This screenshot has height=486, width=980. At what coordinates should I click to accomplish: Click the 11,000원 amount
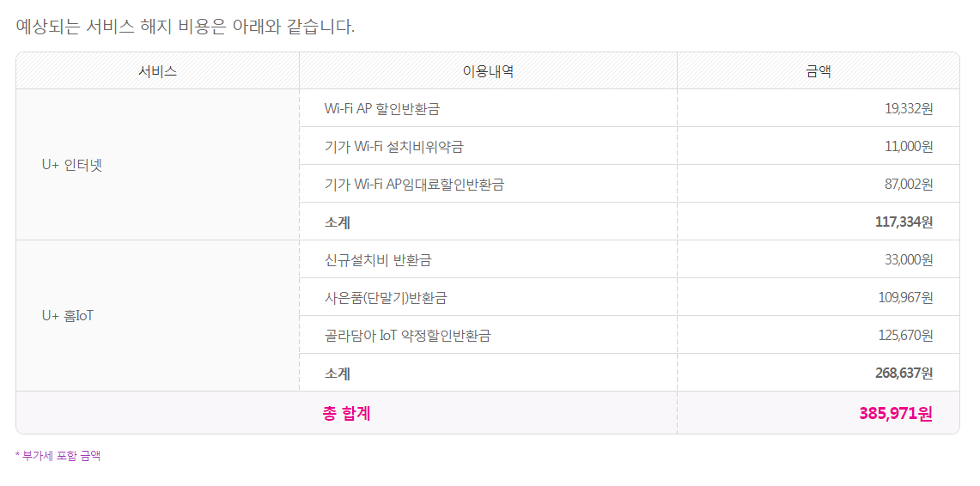point(909,146)
